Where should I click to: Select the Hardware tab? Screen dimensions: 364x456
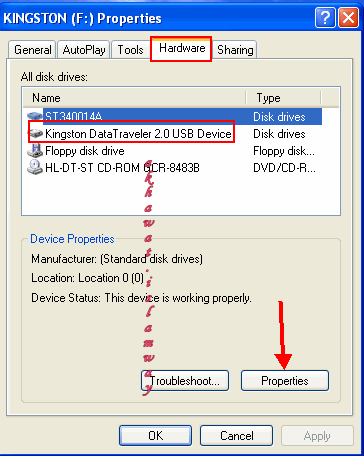(x=182, y=49)
